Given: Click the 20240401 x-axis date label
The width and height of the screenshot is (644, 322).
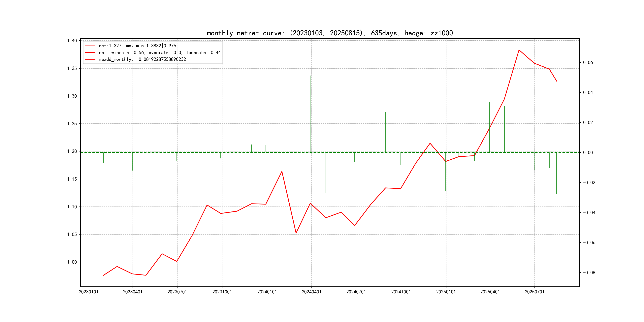Looking at the screenshot, I should tap(311, 292).
